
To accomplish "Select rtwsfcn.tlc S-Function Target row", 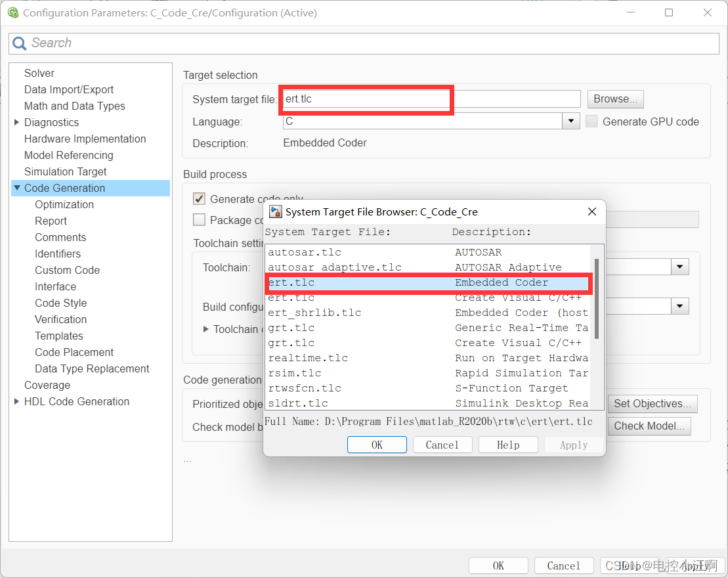I will click(428, 388).
